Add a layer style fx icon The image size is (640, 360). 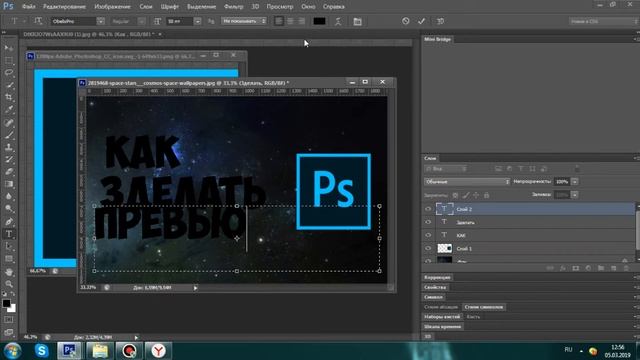pos(563,268)
